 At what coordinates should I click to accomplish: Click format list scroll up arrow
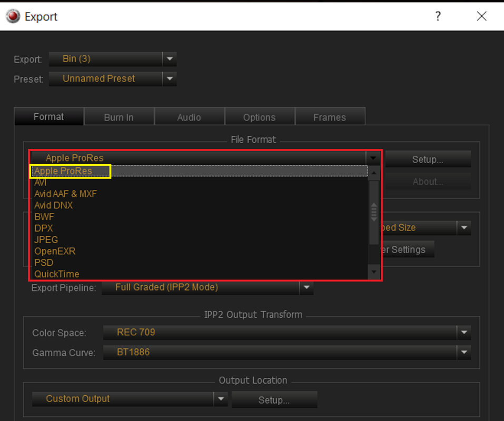[x=374, y=173]
